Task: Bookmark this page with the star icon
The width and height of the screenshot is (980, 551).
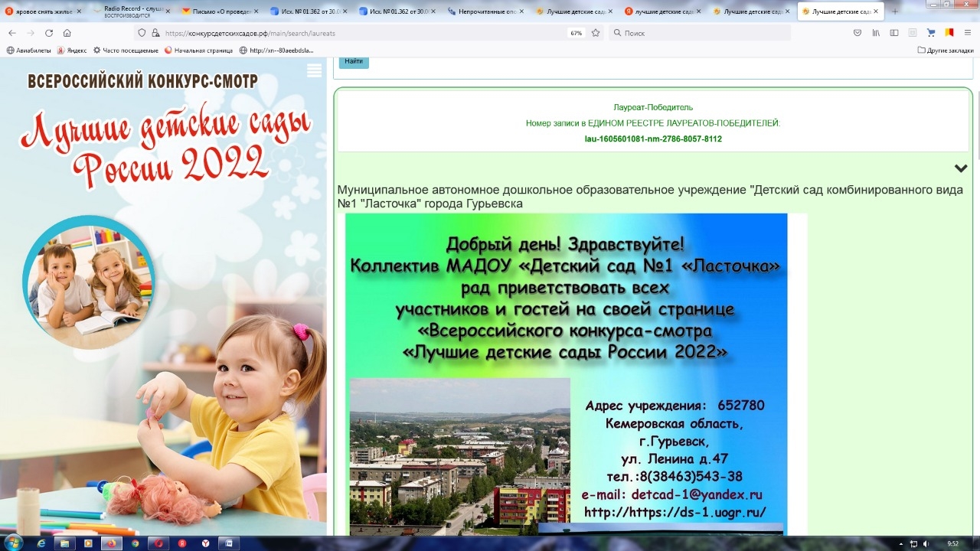Action: [596, 33]
